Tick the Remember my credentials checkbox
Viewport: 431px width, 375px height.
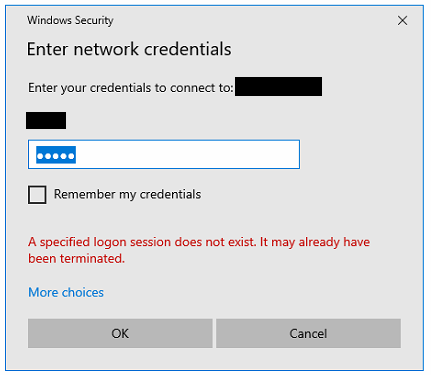[37, 195]
